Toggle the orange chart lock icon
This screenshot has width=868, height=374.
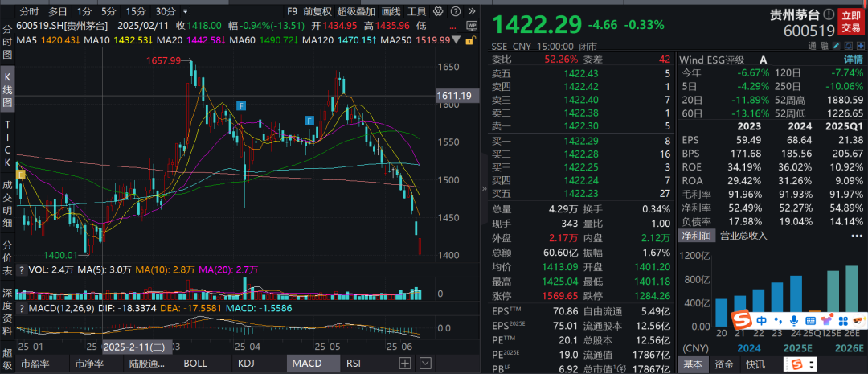tap(469, 40)
